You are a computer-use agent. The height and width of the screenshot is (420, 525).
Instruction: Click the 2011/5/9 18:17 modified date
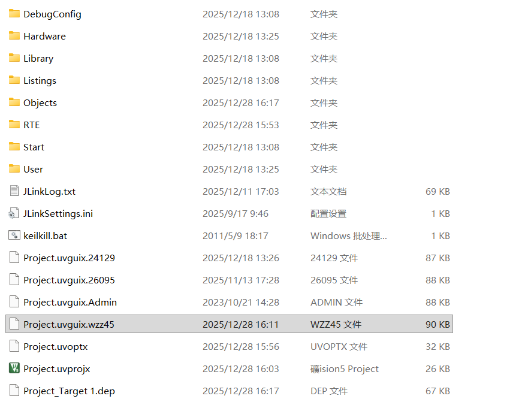click(x=236, y=235)
